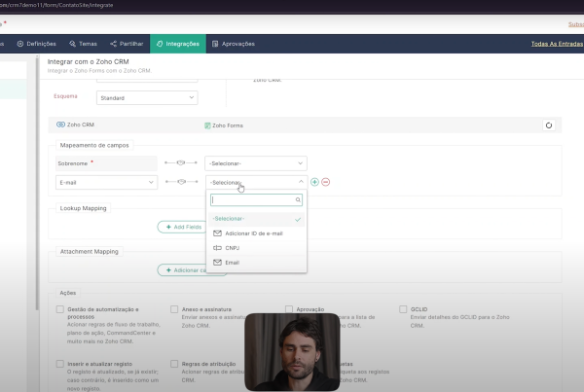The image size is (584, 392).
Task: Click the dropdown search input field
Action: 252,199
